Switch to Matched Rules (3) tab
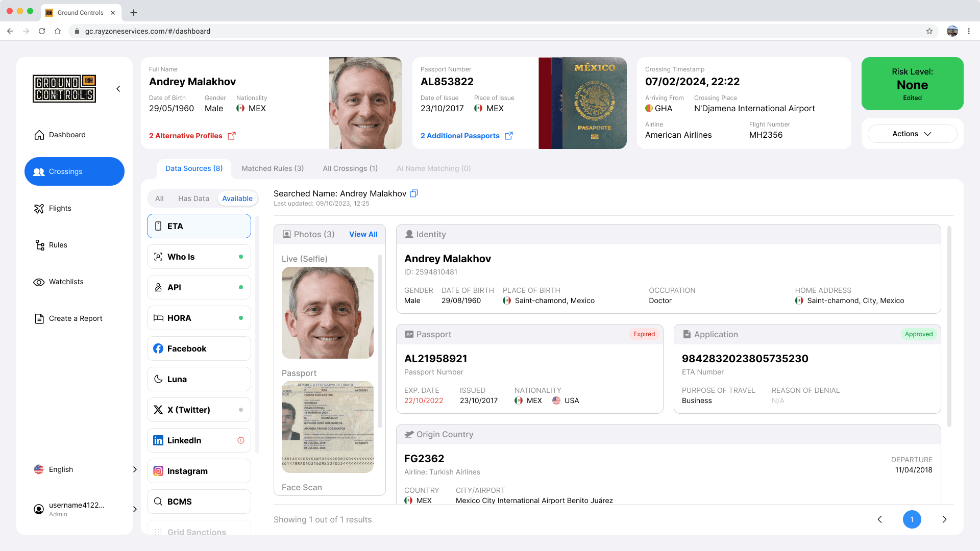 tap(273, 168)
